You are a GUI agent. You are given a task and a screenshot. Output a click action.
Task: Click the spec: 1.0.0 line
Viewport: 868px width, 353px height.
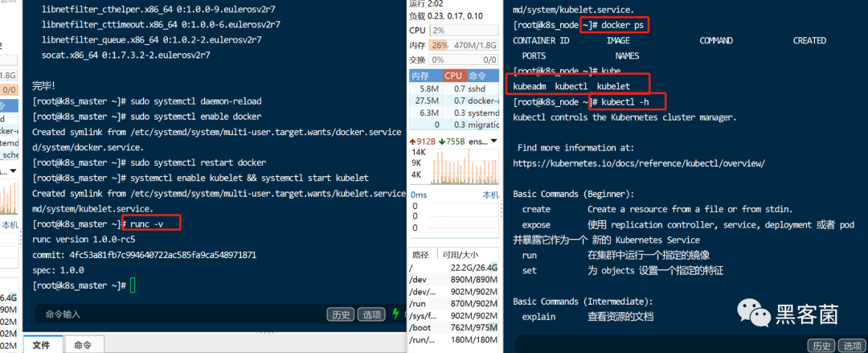point(58,270)
